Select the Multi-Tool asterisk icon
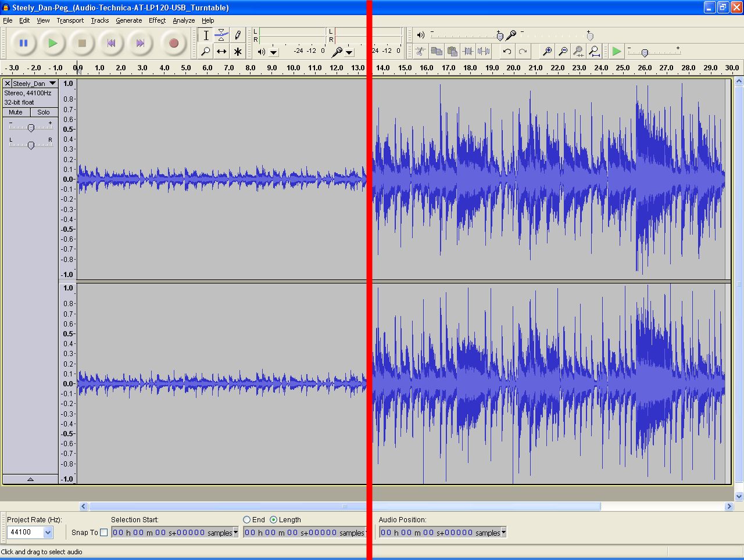Image resolution: width=744 pixels, height=560 pixels. (x=238, y=52)
